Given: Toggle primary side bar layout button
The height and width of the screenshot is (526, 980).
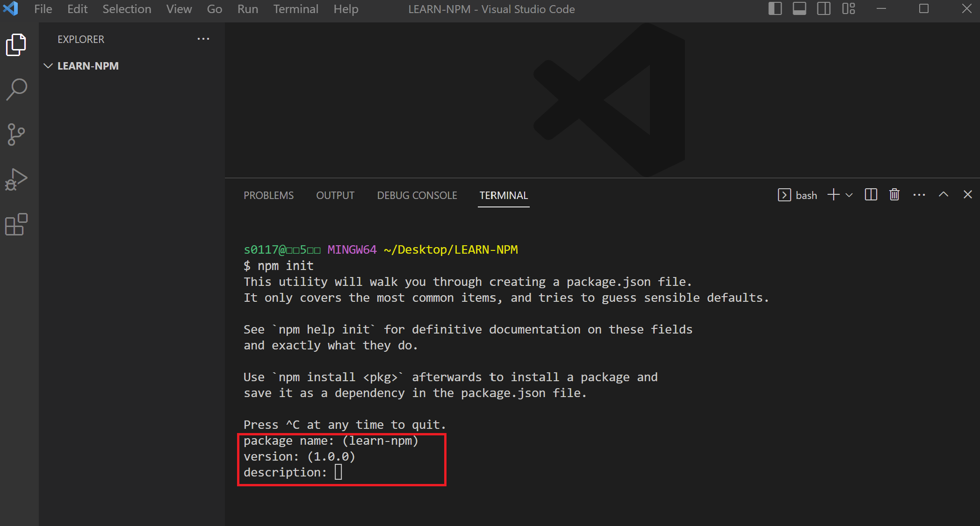Looking at the screenshot, I should (775, 9).
